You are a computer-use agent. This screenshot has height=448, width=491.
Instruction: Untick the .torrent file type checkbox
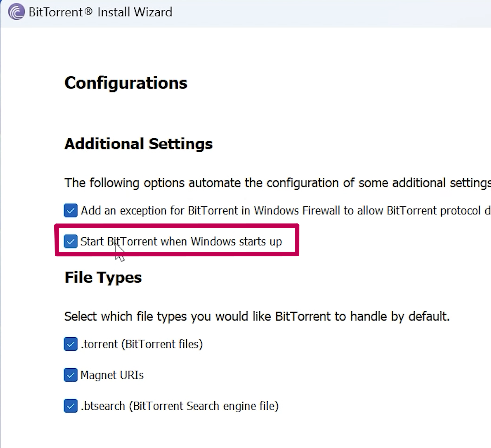point(71,344)
